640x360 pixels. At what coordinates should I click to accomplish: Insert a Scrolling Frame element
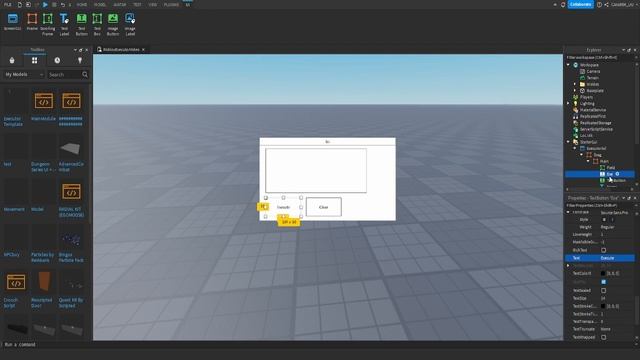click(x=48, y=24)
